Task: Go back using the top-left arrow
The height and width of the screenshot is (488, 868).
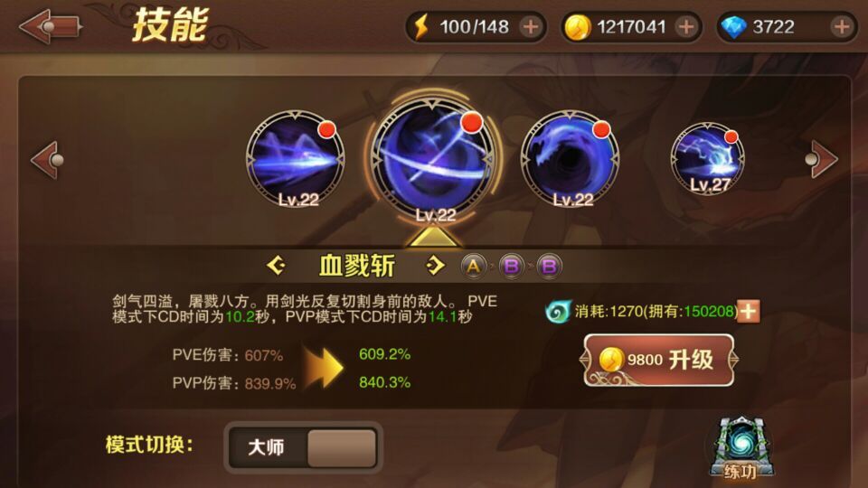Action: 50,26
